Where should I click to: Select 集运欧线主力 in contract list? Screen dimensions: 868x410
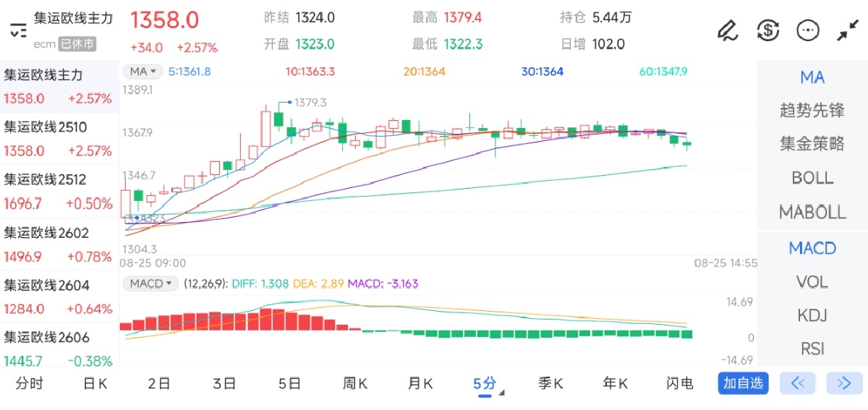click(x=59, y=87)
